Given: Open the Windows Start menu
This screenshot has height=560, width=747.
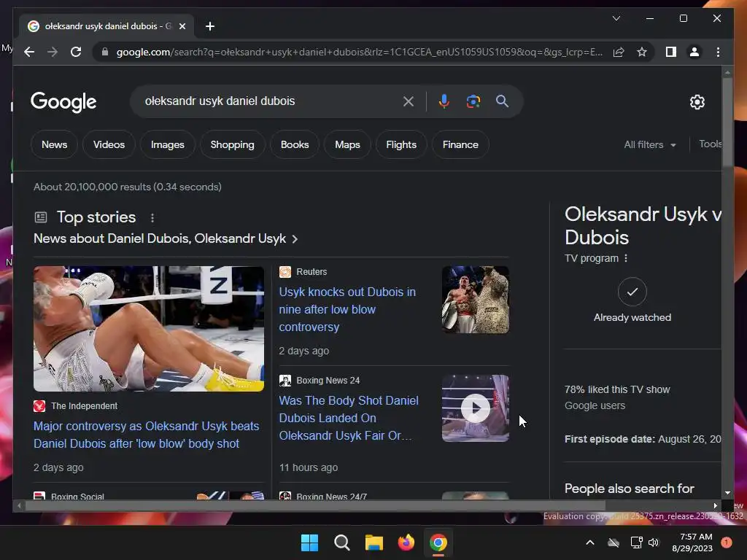Looking at the screenshot, I should [x=309, y=542].
